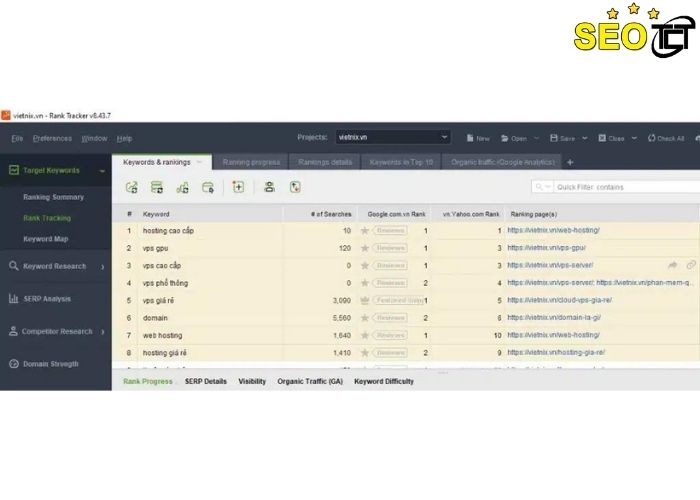
Task: Click the magnifier icon in Quick Filter
Action: 539,187
